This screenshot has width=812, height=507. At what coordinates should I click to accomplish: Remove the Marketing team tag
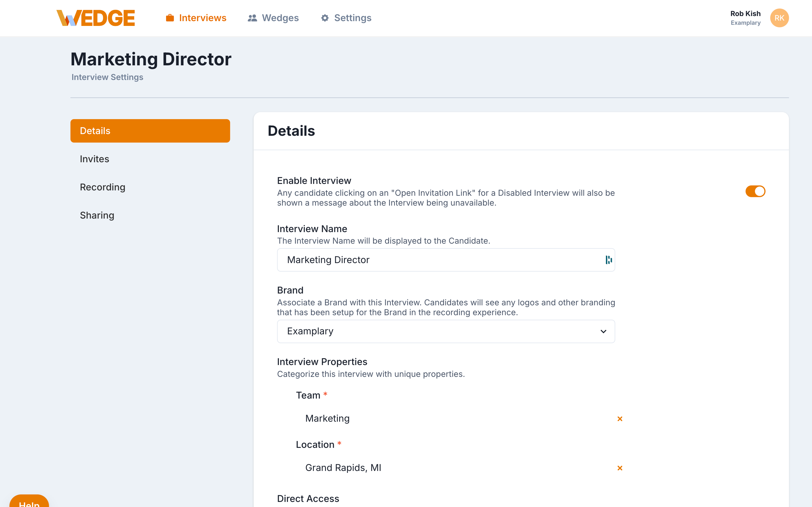[620, 419]
